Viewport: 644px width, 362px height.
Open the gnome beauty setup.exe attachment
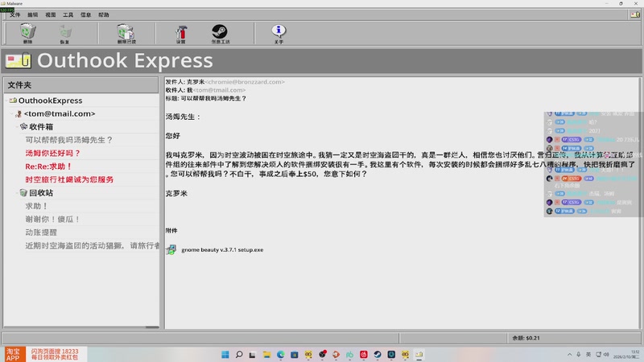222,249
